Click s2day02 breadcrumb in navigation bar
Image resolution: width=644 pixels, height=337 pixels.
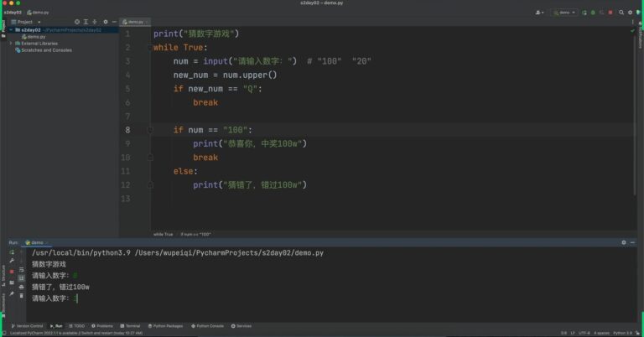point(13,13)
